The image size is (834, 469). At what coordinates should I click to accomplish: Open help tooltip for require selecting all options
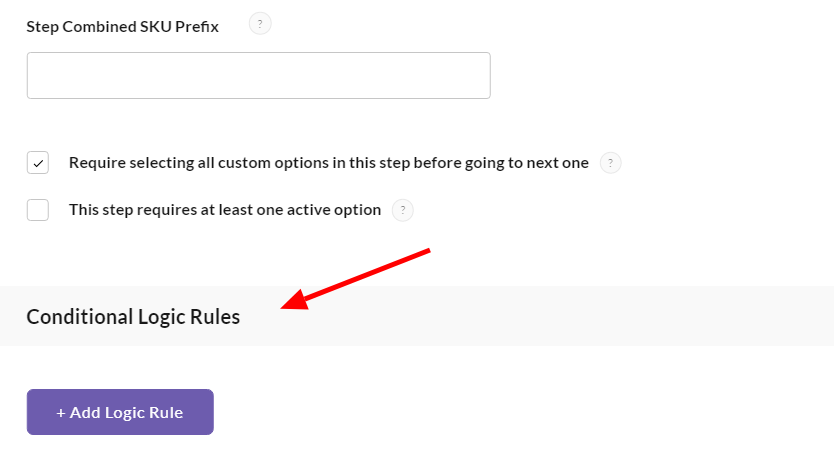pos(610,163)
